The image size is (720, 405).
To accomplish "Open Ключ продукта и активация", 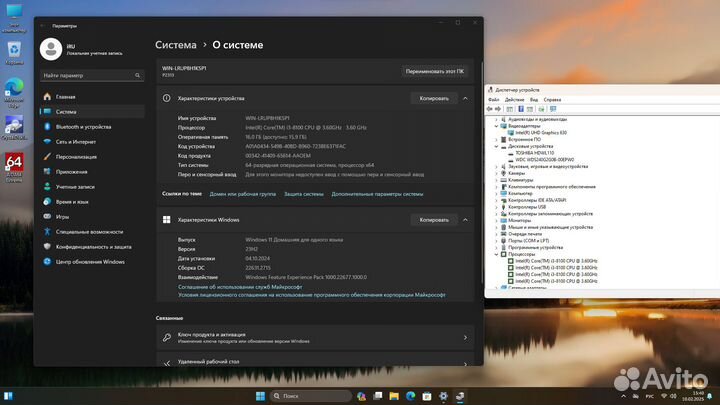I will pos(315,338).
